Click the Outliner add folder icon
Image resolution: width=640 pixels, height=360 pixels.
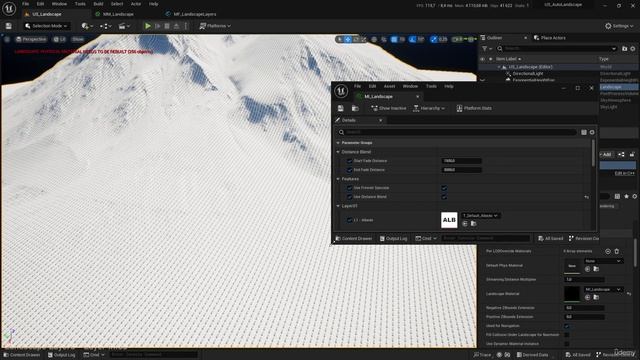[x=624, y=49]
